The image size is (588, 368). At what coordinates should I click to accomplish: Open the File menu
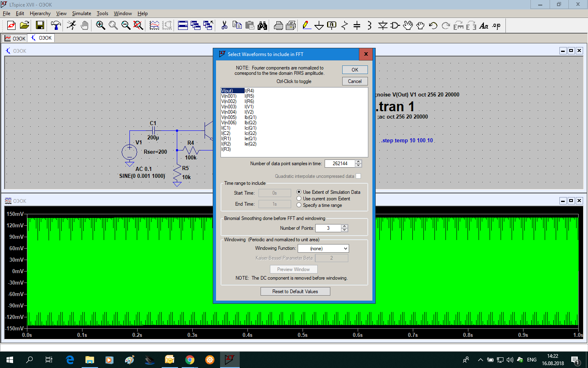click(x=7, y=13)
